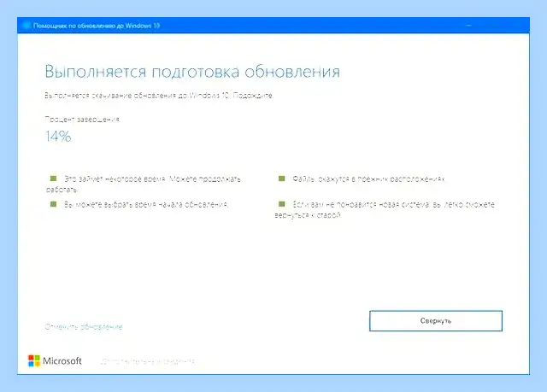Click the green bullet beside Если вам не понравится
Viewport: 547px width, 392px height.
tap(281, 204)
